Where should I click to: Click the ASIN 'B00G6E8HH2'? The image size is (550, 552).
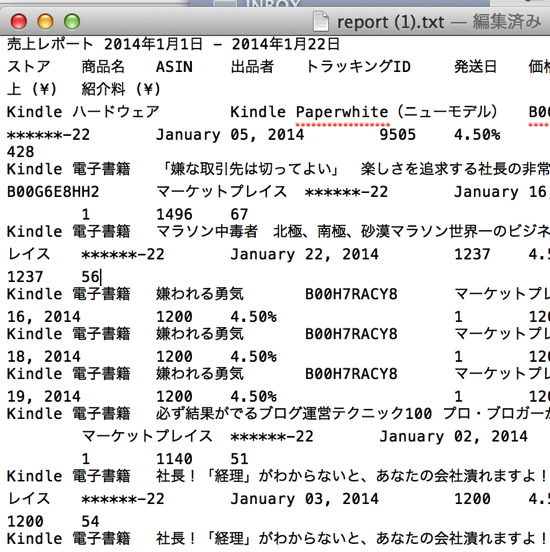click(53, 192)
